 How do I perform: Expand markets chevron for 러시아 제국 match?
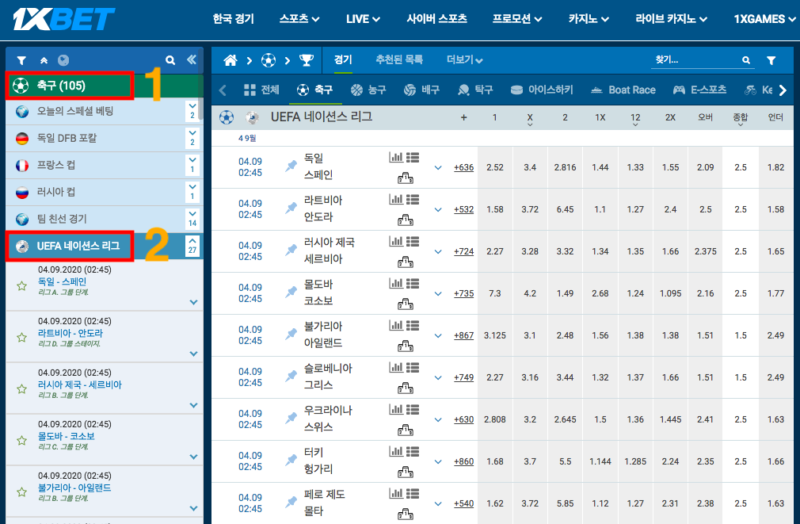point(437,251)
